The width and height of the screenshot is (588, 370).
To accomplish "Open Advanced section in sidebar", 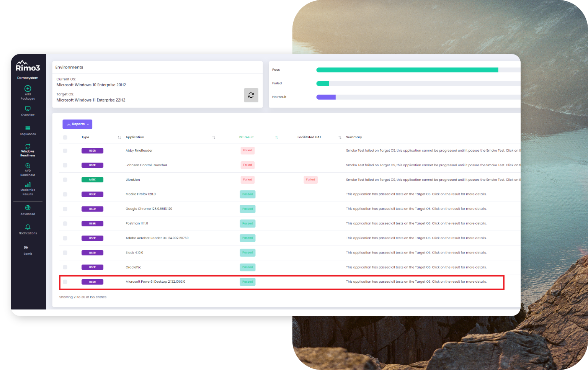I will pyautogui.click(x=28, y=210).
